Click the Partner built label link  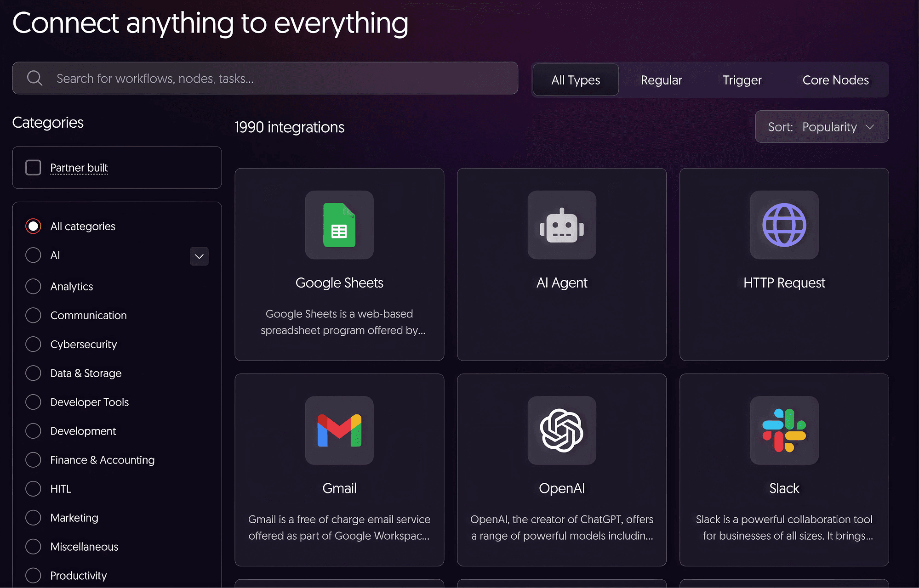[79, 168]
